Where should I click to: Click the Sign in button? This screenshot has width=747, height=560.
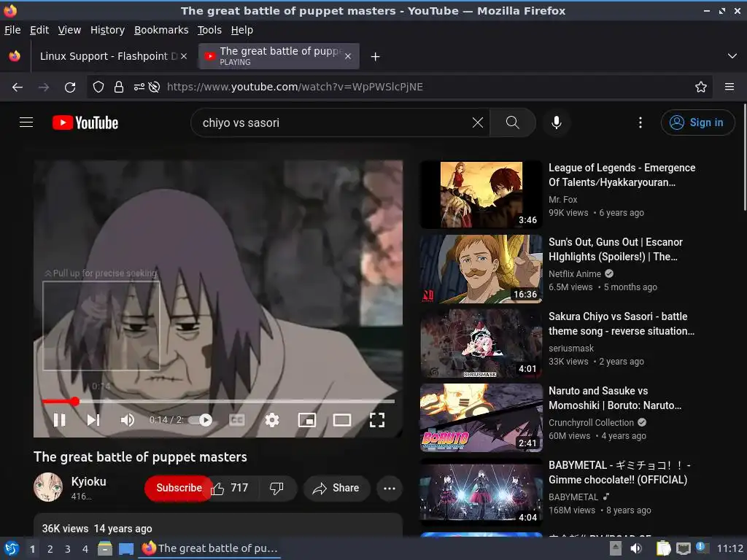[x=697, y=122]
